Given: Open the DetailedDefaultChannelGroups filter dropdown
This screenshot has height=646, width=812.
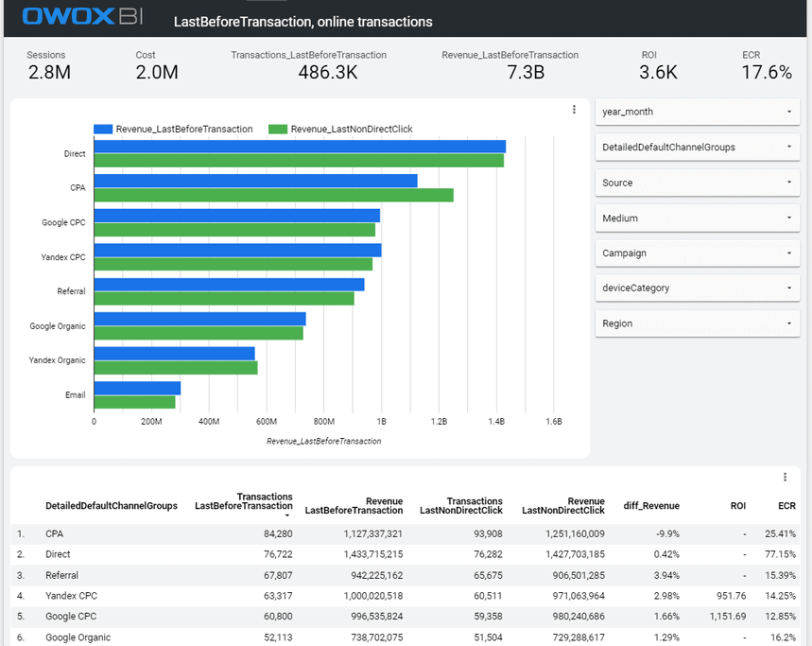Looking at the screenshot, I should click(697, 147).
